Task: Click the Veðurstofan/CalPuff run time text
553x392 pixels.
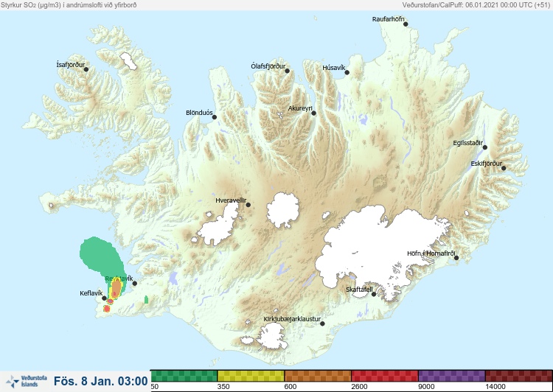Action: (x=476, y=5)
